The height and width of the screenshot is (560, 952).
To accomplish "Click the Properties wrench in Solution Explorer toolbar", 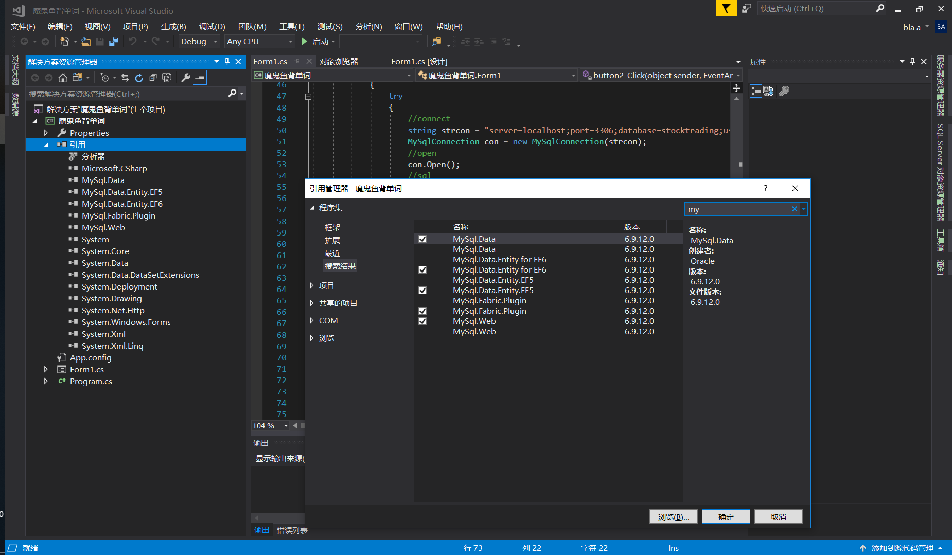I will click(186, 78).
